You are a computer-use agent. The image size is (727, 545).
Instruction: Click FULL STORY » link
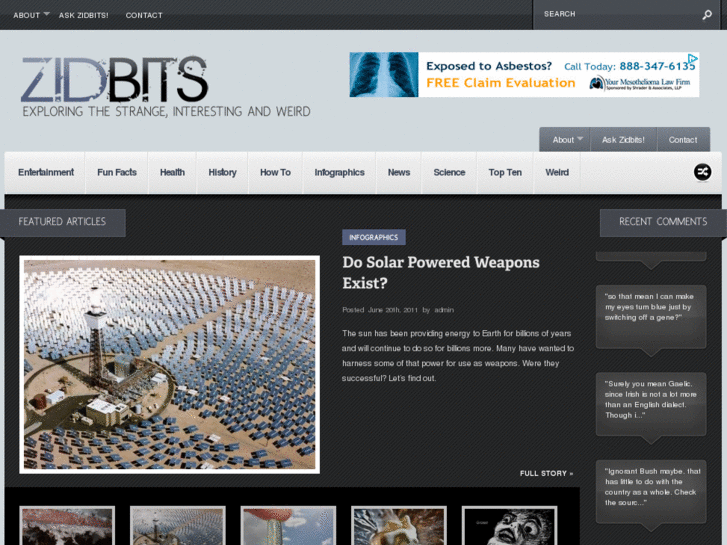click(546, 474)
